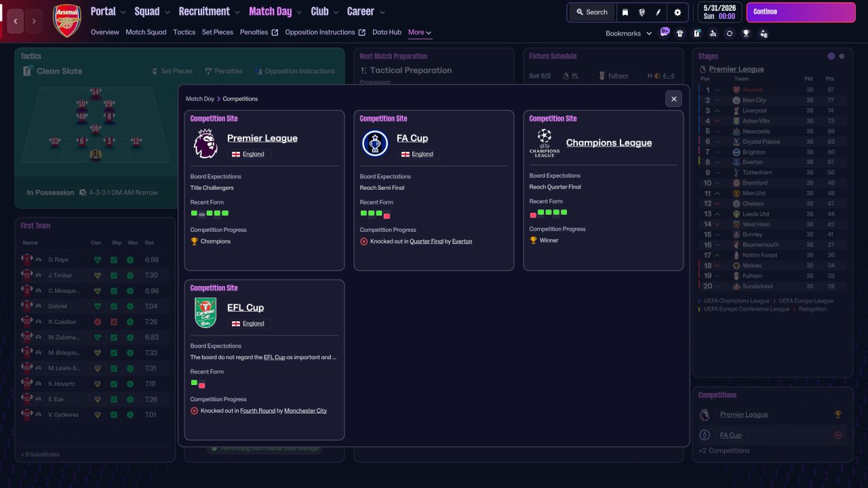Switch to the Match Squad tab
Image resolution: width=868 pixels, height=488 pixels.
click(x=146, y=33)
